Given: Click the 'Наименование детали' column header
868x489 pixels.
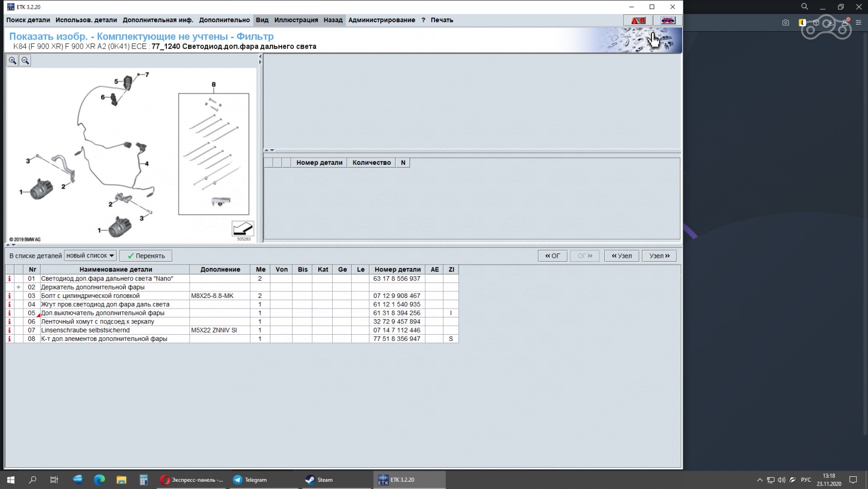Looking at the screenshot, I should tap(116, 270).
